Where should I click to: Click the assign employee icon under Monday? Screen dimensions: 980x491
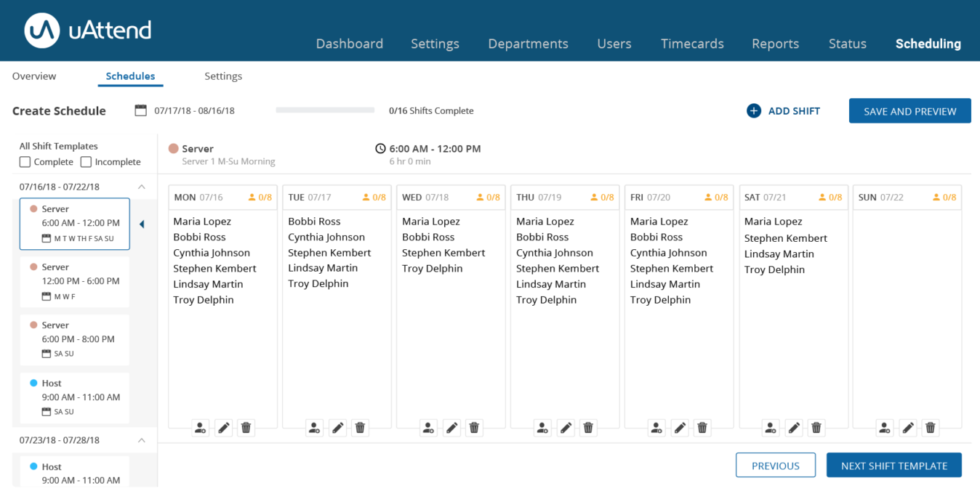click(x=201, y=428)
